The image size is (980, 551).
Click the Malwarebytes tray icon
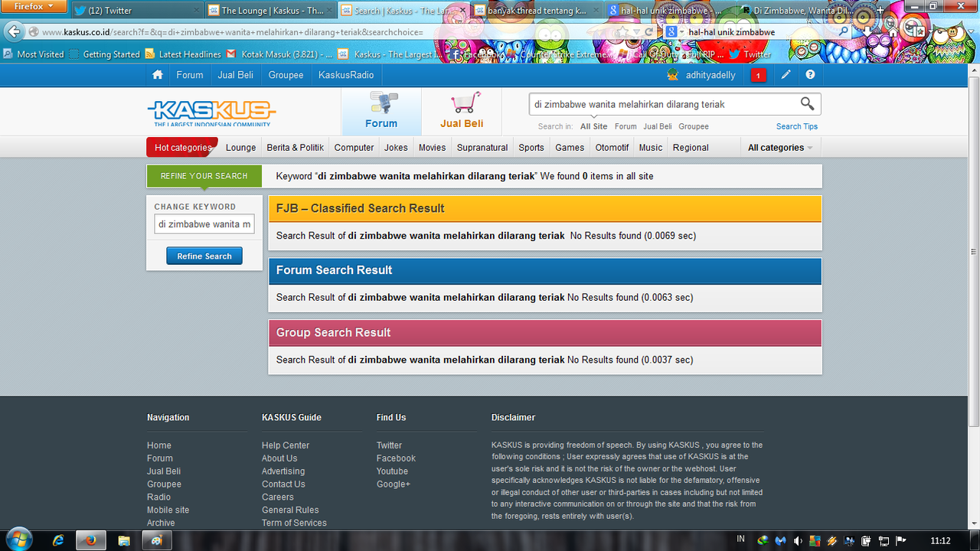click(780, 540)
